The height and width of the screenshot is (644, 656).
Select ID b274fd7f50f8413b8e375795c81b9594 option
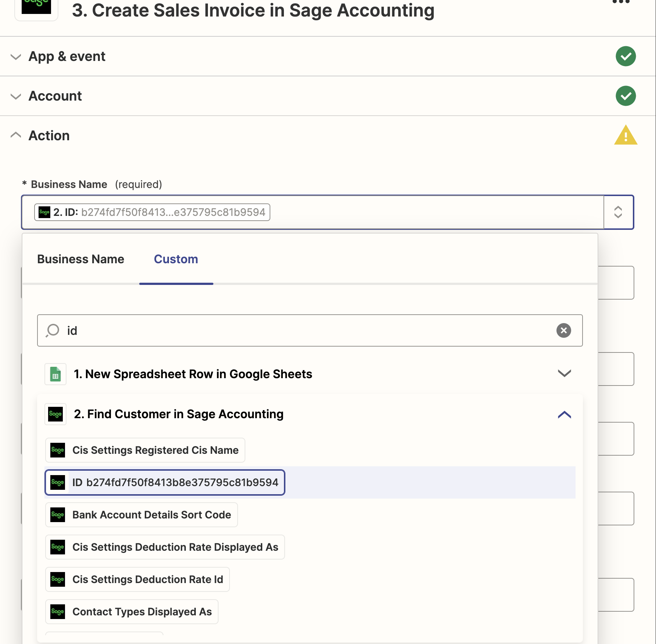[165, 482]
